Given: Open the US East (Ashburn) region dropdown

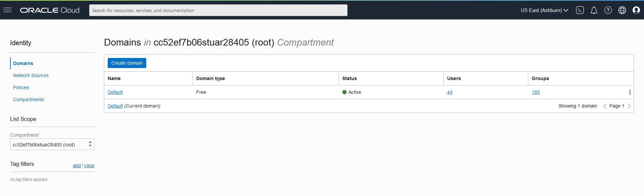Looking at the screenshot, I should click(544, 10).
